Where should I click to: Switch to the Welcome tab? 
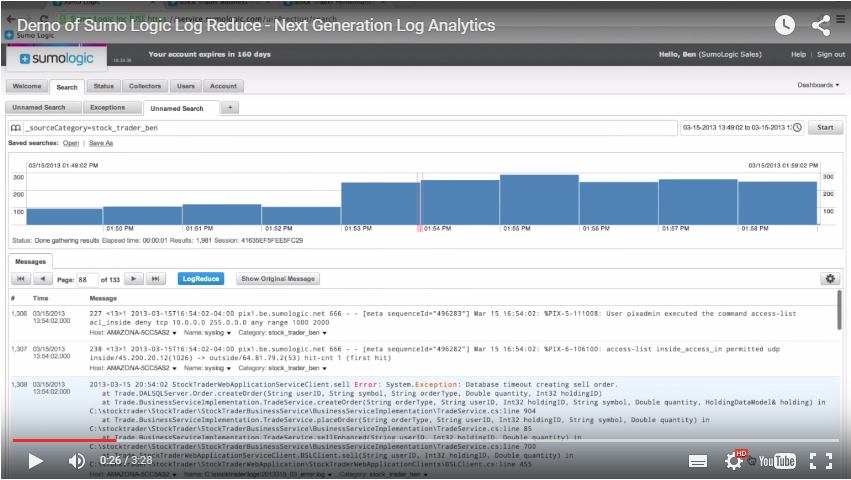(x=27, y=86)
